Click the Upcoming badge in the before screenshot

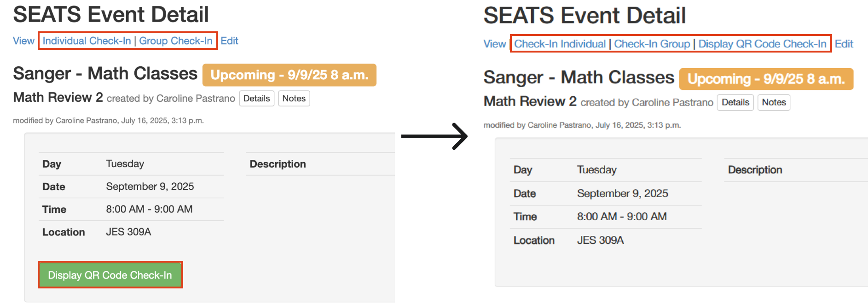(x=289, y=75)
